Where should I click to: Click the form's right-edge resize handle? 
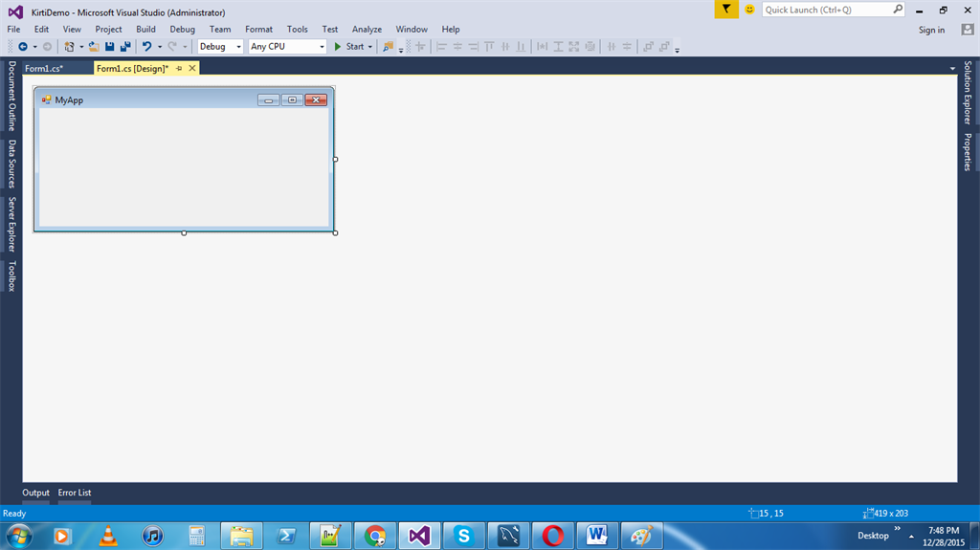pyautogui.click(x=336, y=160)
